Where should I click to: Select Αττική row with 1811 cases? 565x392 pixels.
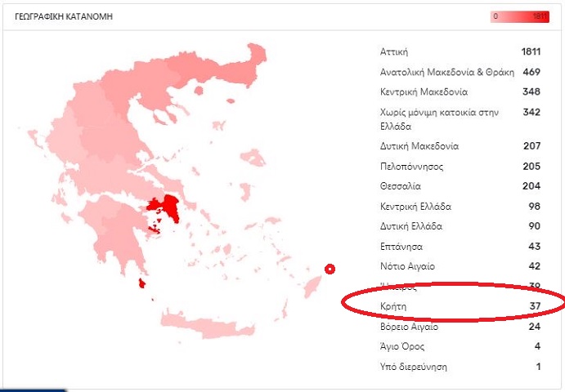[x=460, y=51]
